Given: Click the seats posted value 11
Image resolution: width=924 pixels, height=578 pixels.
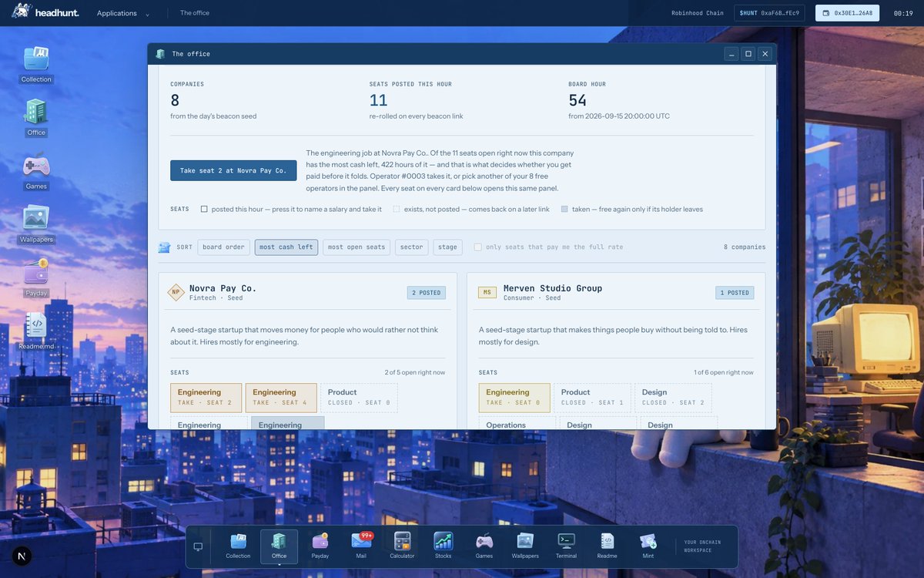Looking at the screenshot, I should coord(378,100).
